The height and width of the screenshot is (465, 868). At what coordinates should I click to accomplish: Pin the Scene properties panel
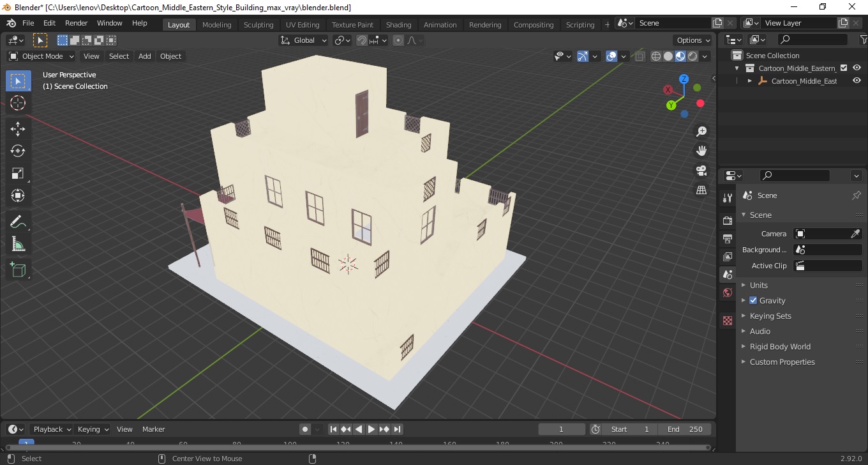tap(857, 195)
